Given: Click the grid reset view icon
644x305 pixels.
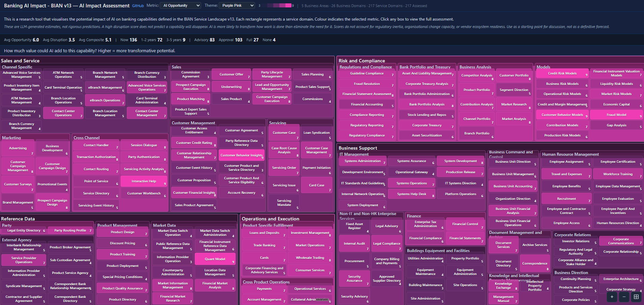Looking at the screenshot, I should click(636, 297).
